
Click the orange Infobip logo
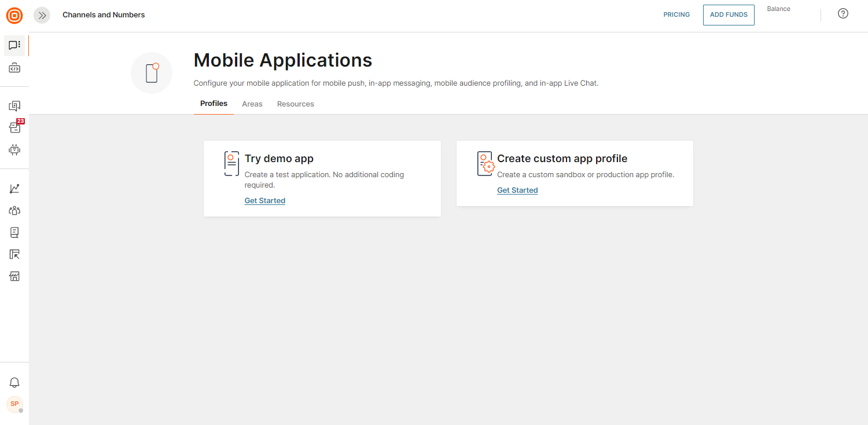point(14,16)
